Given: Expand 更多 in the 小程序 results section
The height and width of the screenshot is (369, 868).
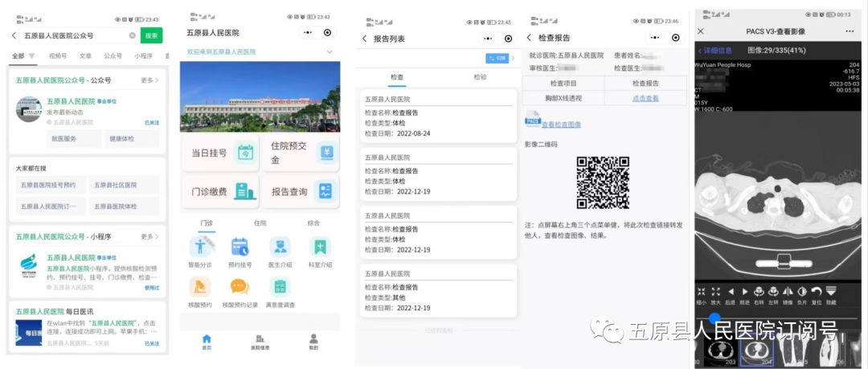Looking at the screenshot, I should point(149,236).
